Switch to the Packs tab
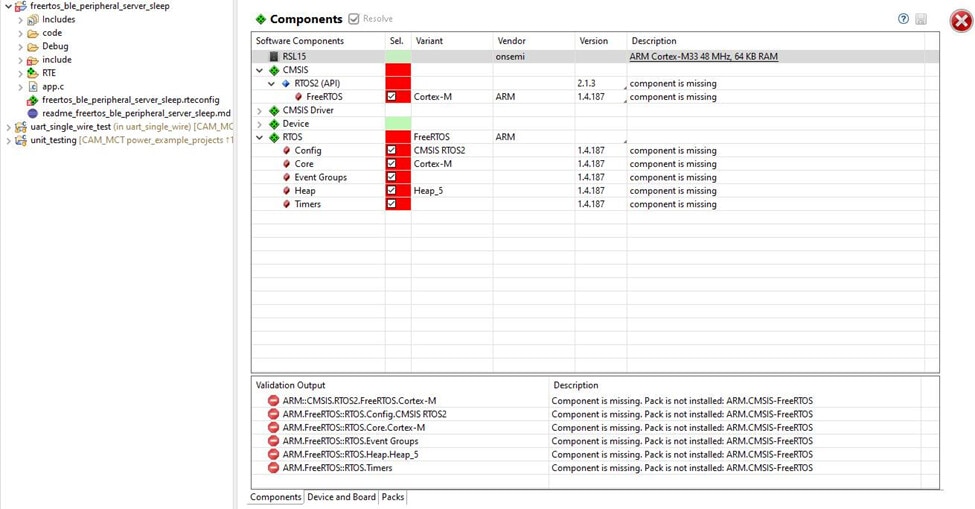 (393, 497)
